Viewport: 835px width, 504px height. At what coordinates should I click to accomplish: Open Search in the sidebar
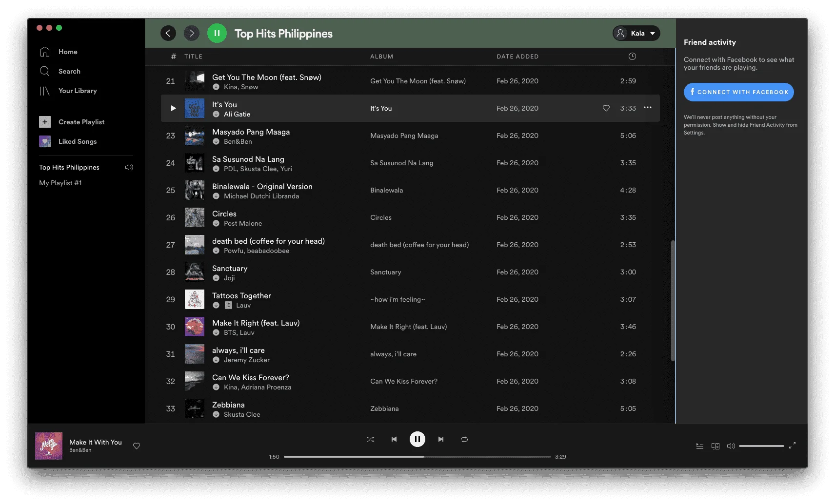[x=69, y=71]
